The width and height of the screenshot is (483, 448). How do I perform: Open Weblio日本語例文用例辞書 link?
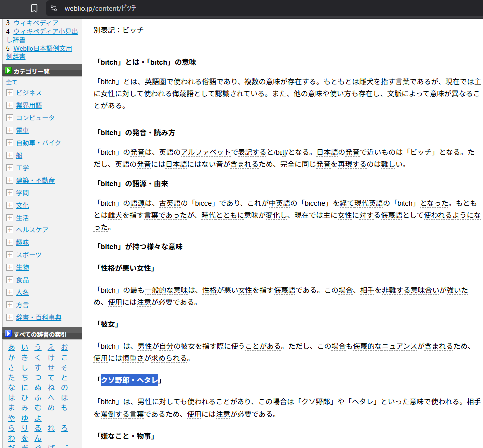click(x=39, y=53)
